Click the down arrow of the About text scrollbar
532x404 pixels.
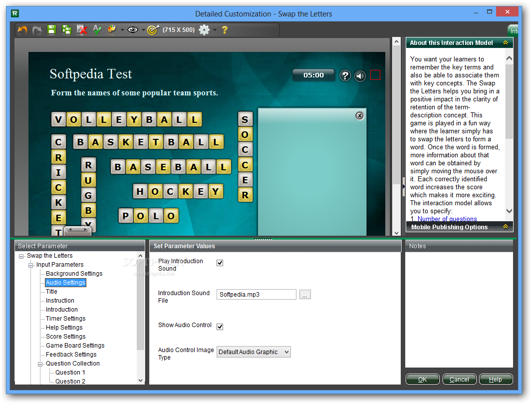[509, 211]
